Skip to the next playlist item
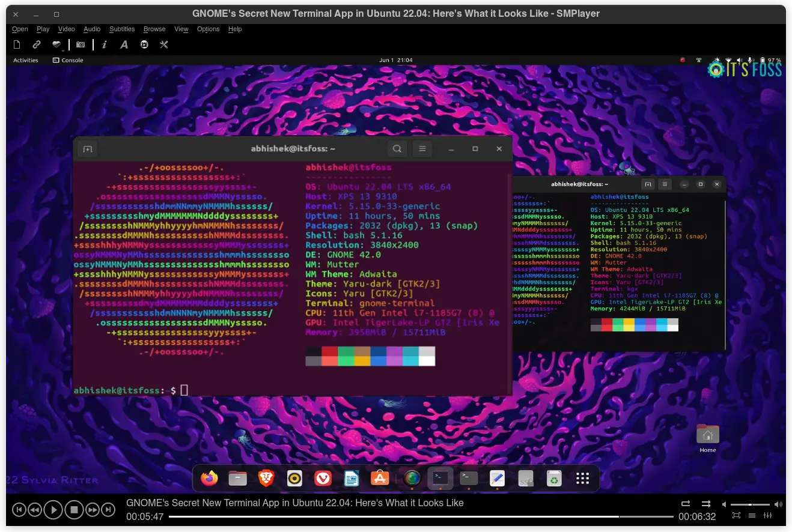Image resolution: width=792 pixels, height=532 pixels. tap(108, 510)
